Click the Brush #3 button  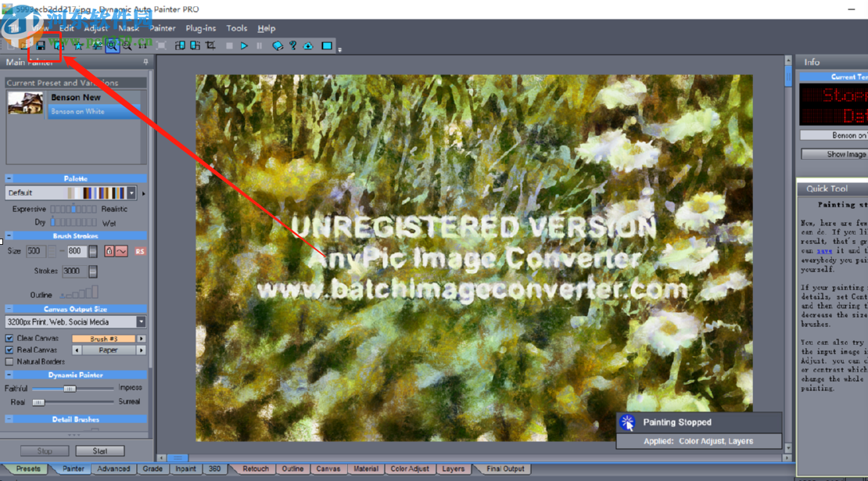pyautogui.click(x=103, y=338)
